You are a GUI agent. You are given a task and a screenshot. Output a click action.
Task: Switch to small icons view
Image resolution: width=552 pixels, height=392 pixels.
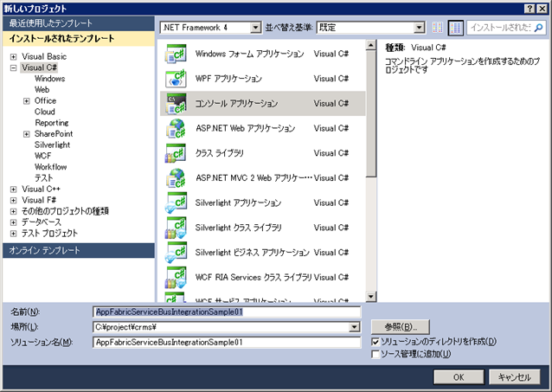438,28
